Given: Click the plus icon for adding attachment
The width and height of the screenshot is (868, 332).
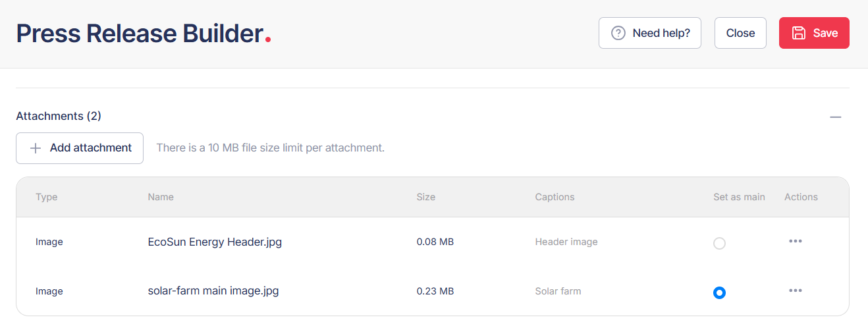Looking at the screenshot, I should tap(36, 148).
